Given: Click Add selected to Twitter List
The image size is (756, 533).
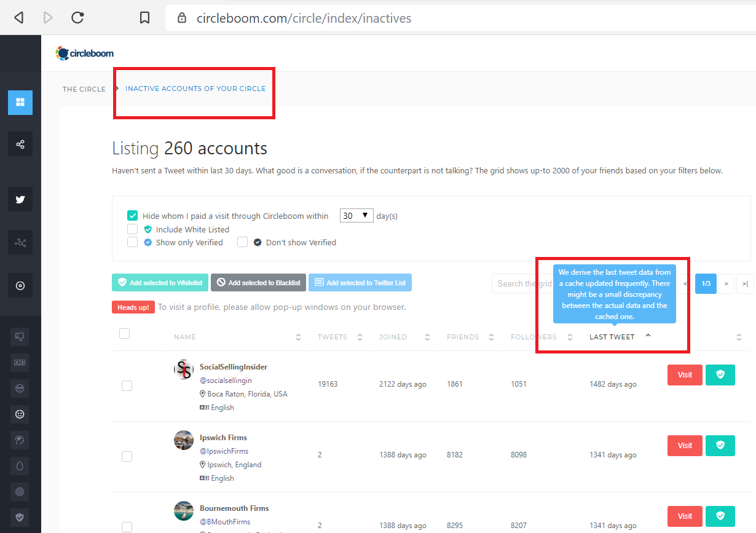Looking at the screenshot, I should [360, 283].
